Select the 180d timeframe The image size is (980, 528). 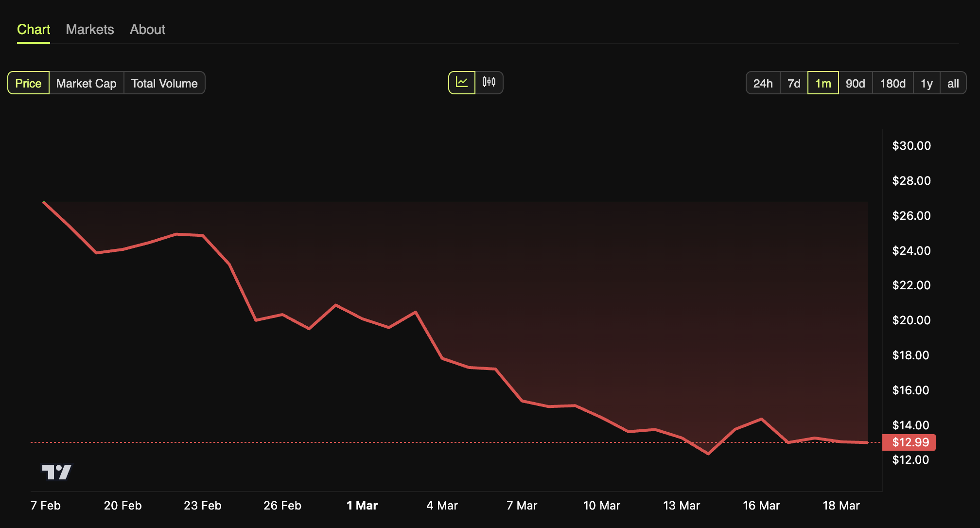tap(892, 83)
